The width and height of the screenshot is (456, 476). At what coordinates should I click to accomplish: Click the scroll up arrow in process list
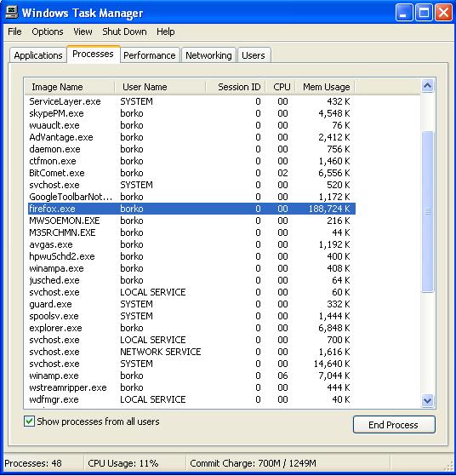click(427, 86)
